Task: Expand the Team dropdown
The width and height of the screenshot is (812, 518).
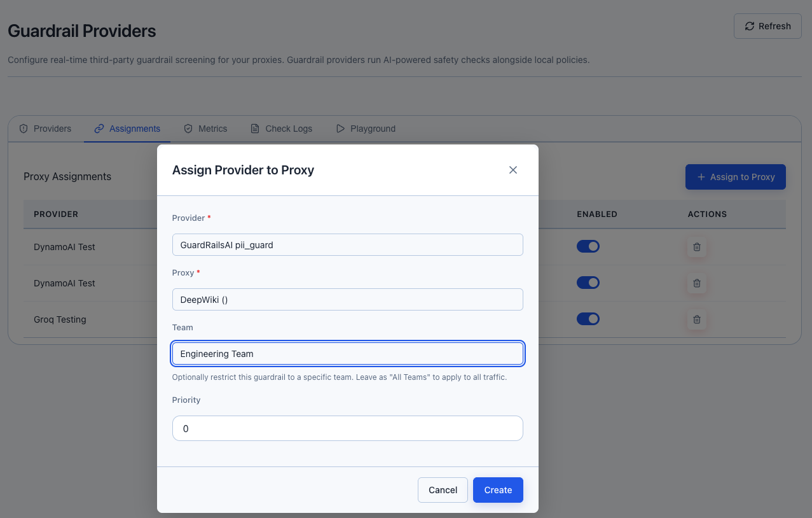Action: point(347,354)
